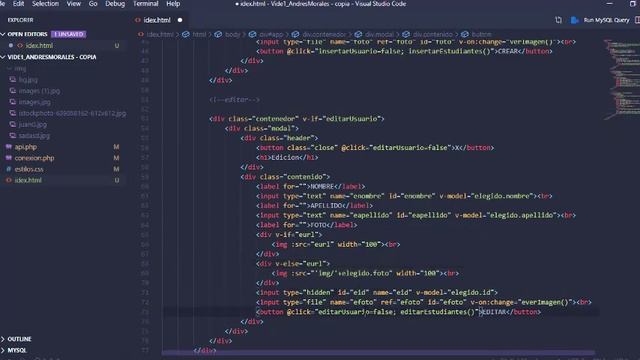Click the label APELLIDO code line
This screenshot has height=360, width=640.
[x=314, y=206]
